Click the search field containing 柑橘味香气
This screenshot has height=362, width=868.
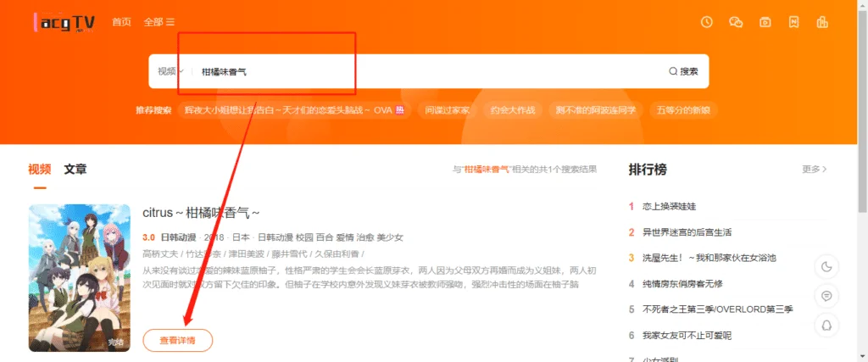click(x=426, y=71)
